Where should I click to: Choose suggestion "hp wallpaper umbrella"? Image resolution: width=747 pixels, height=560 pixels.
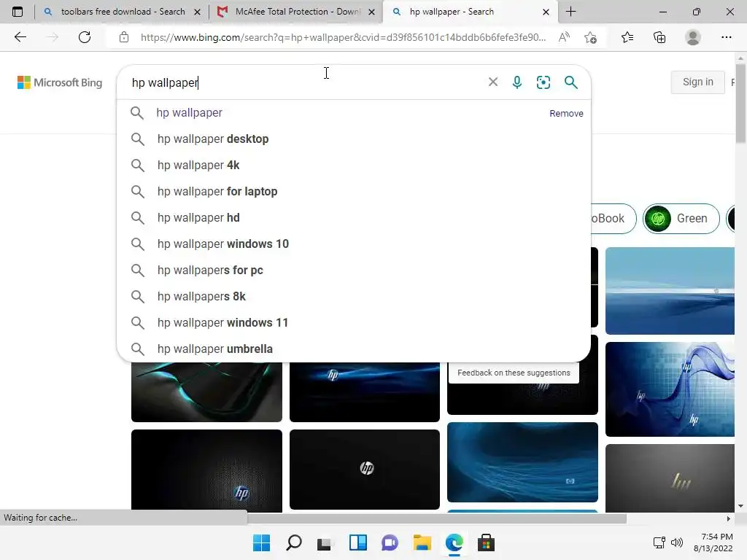(x=354, y=349)
